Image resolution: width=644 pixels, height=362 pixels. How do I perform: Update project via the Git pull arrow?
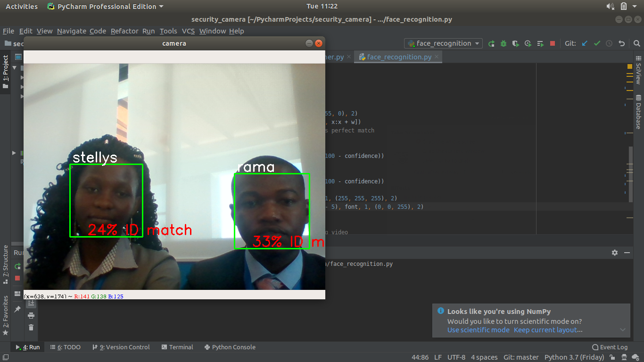point(585,43)
